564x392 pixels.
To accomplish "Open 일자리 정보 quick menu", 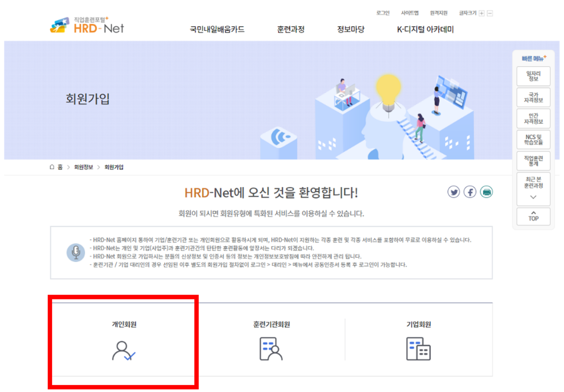I will (x=533, y=76).
